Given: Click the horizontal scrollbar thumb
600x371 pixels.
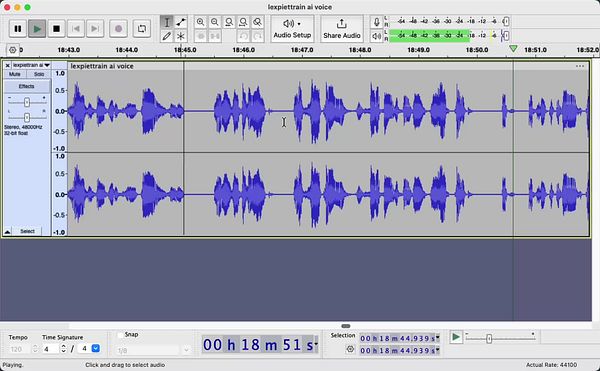Looking at the screenshot, I should pos(346,326).
